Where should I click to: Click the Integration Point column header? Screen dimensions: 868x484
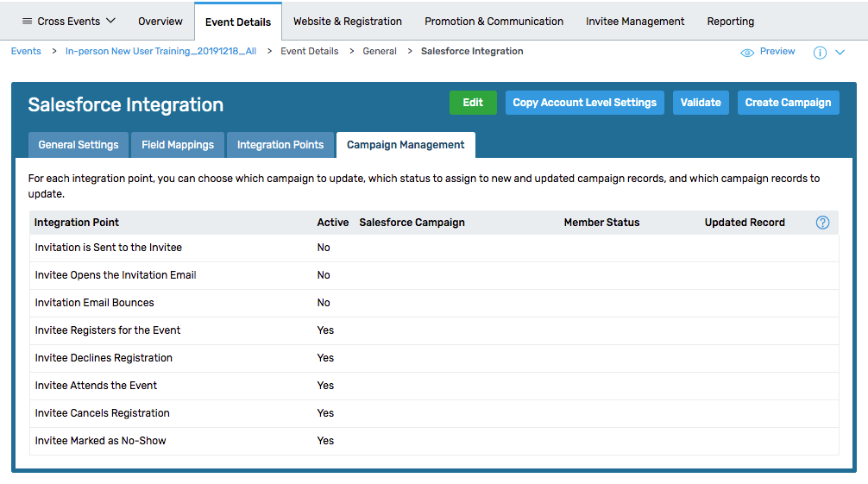point(77,222)
